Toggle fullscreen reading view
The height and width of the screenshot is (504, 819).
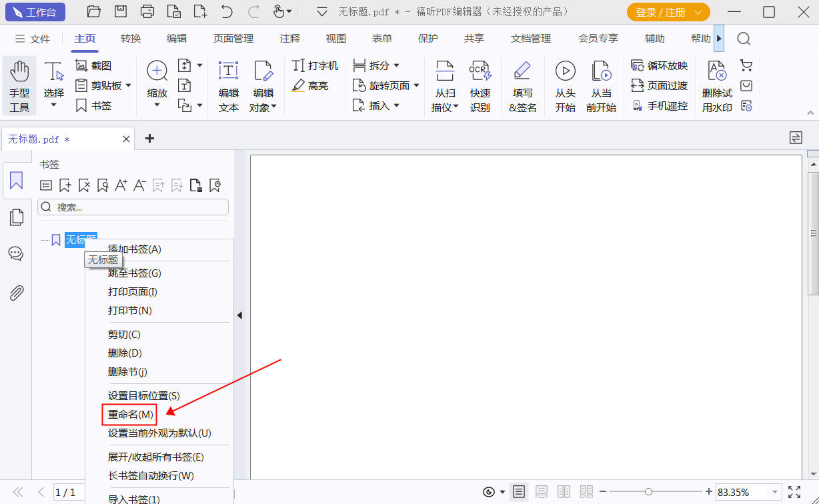[796, 492]
